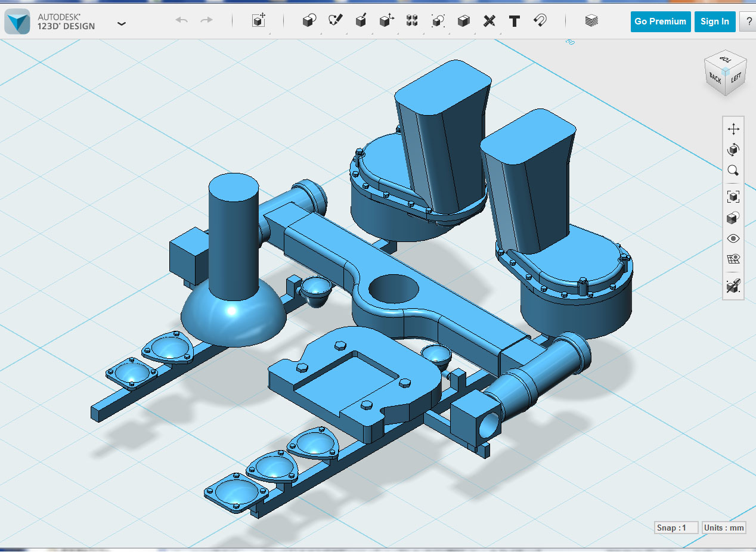Open the Primitives tool menu
756x552 pixels.
[x=309, y=21]
